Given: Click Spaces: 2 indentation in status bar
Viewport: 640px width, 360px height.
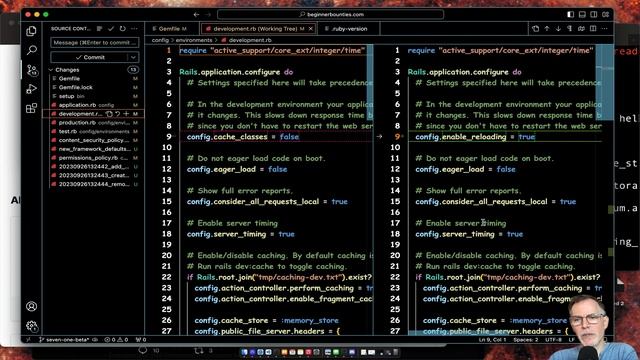Looking at the screenshot, I should tap(526, 340).
